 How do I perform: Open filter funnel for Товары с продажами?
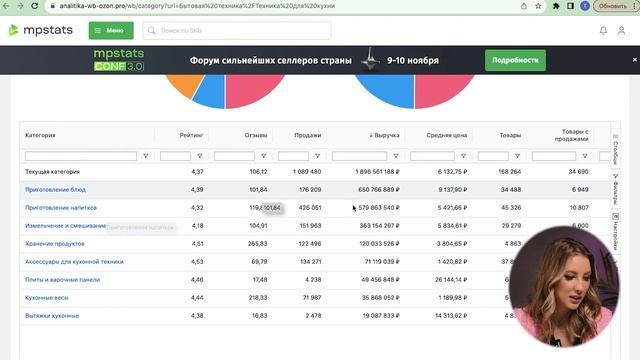(585, 156)
